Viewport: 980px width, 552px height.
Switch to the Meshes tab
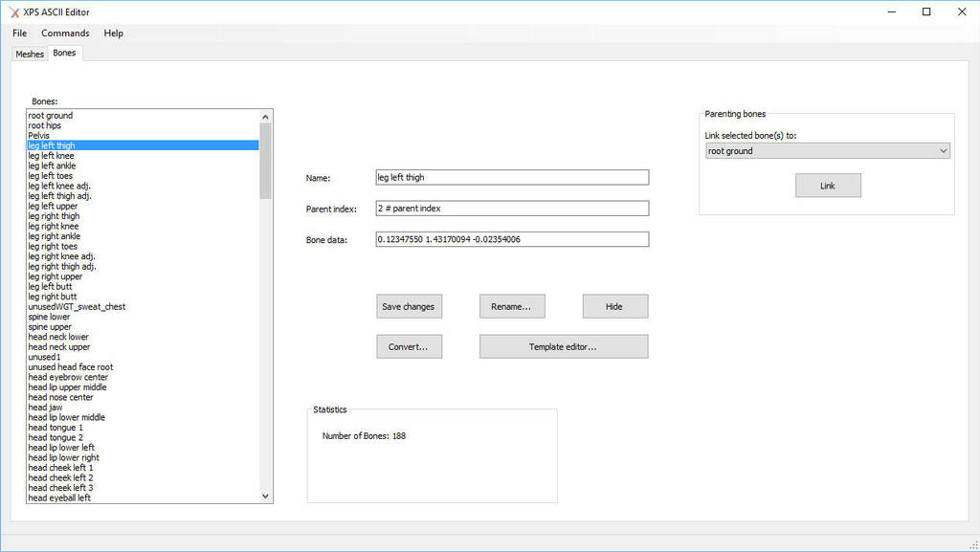coord(30,55)
